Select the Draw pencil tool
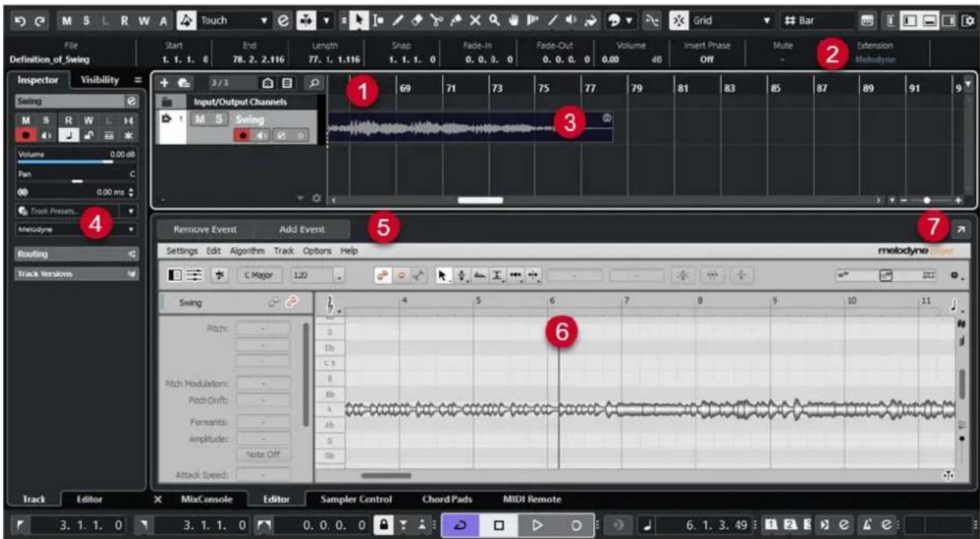The width and height of the screenshot is (980, 539). point(399,20)
